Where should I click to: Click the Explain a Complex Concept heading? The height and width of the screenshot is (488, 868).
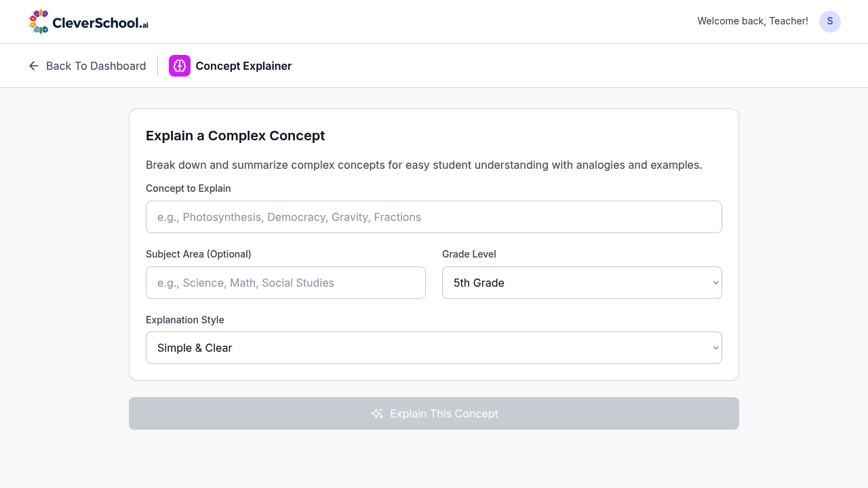[x=235, y=136]
